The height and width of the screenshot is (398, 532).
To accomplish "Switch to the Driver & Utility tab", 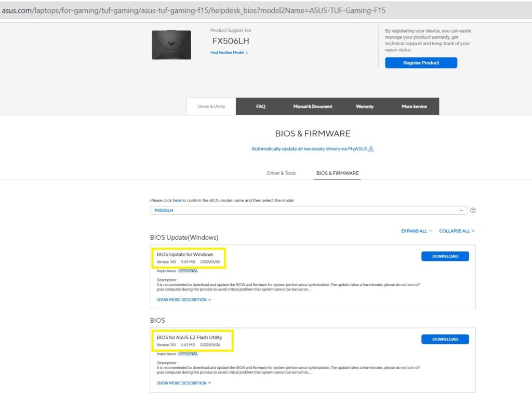I will pos(211,106).
